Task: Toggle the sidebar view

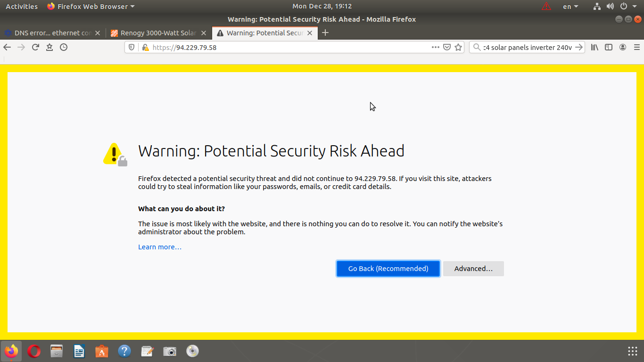Action: coord(609,47)
